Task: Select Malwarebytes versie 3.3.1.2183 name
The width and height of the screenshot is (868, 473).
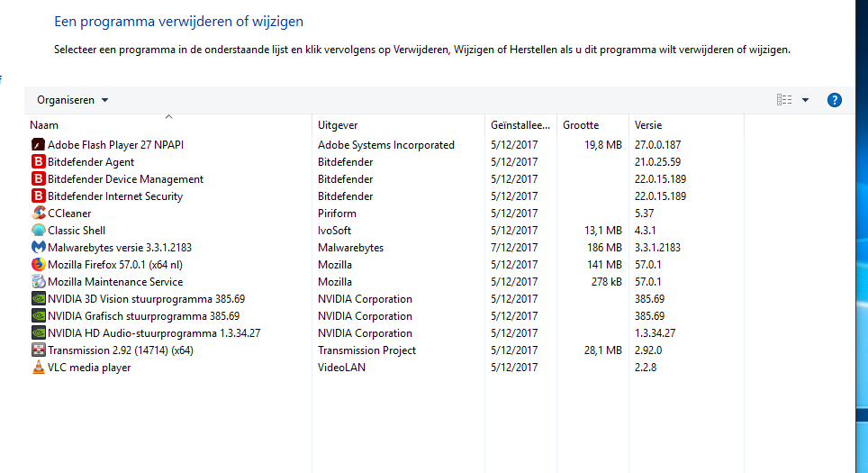Action: 120,248
